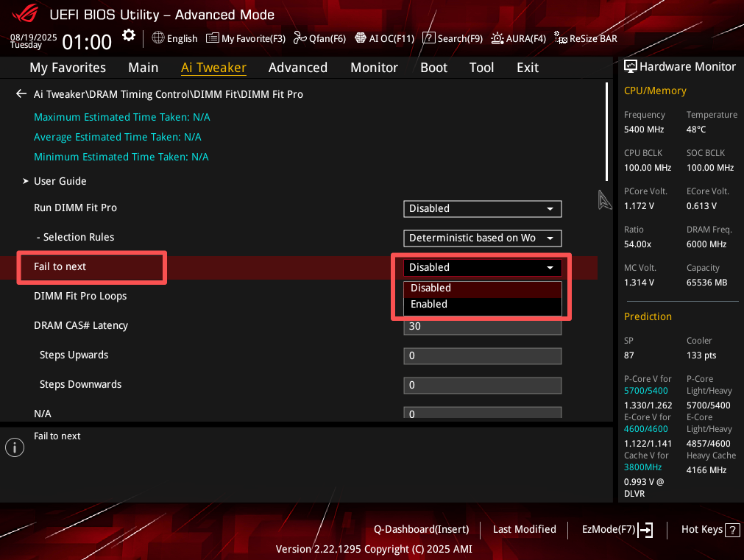Image resolution: width=744 pixels, height=560 pixels.
Task: Select the DIMM Fit Pro Loops row
Action: tap(80, 296)
